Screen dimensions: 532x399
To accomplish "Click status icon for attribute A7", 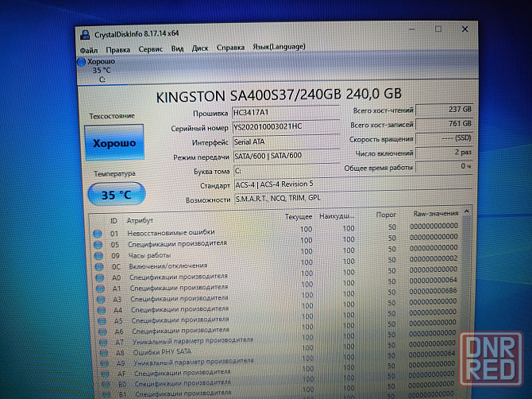I will pos(103,343).
